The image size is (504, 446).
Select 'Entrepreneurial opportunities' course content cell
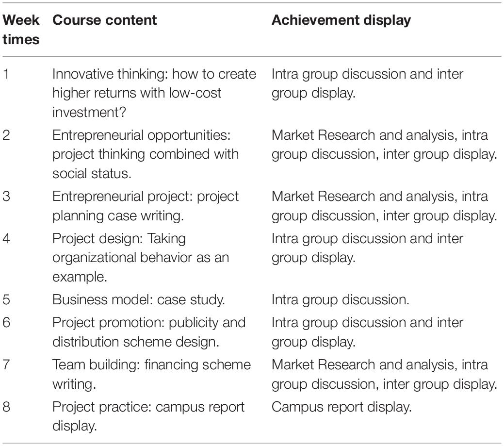146,154
